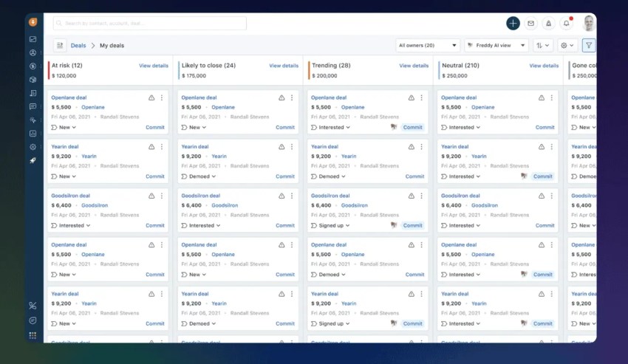Expand the Signed up stage on the Trending Yearin deal
This screenshot has height=364, width=628.
[x=330, y=323]
